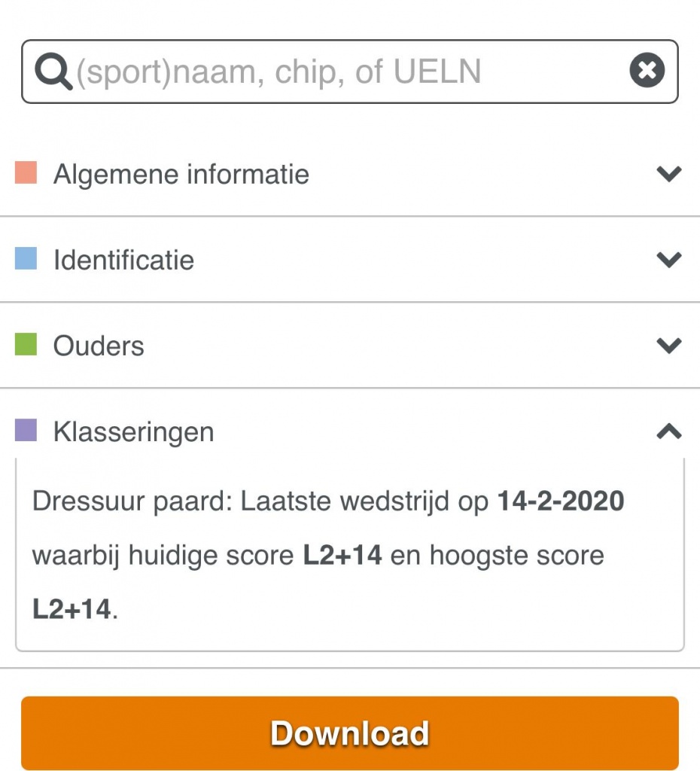The height and width of the screenshot is (771, 700).
Task: Click the salmon square beside Algemene informatie
Action: coord(26,172)
